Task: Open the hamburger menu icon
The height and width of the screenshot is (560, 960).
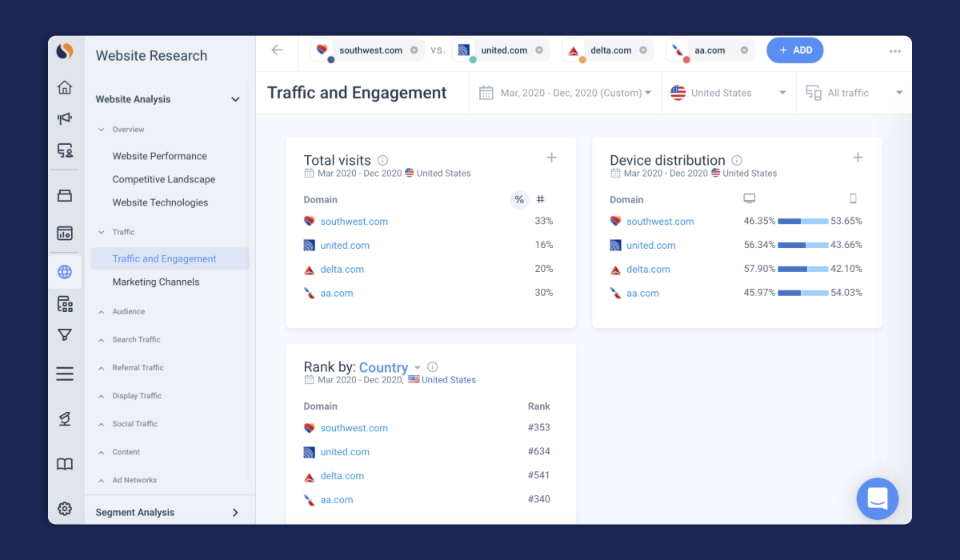Action: (x=65, y=374)
